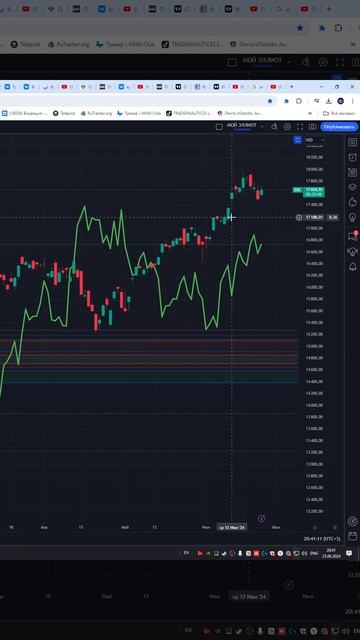Switch the ENG language indicator in tray
The image size is (360, 640).
click(x=314, y=553)
